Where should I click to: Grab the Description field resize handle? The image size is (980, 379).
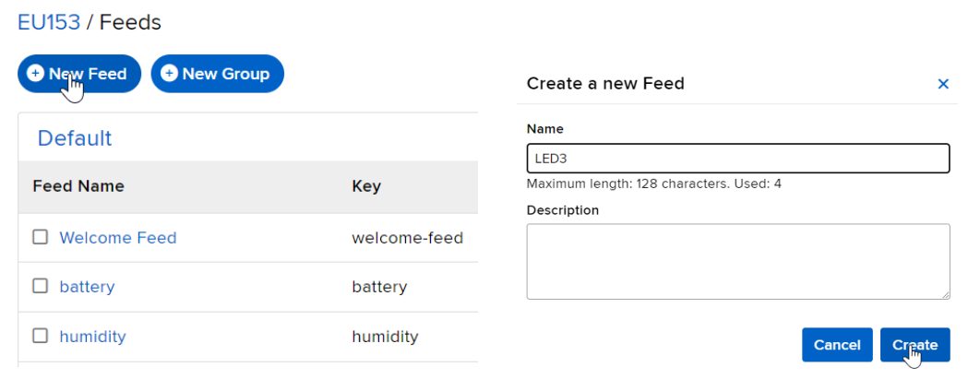click(945, 294)
